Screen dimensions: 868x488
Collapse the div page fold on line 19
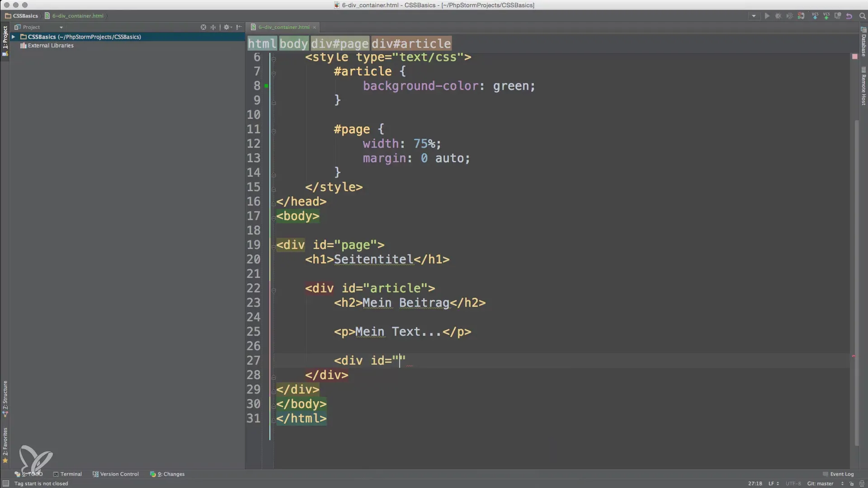pyautogui.click(x=274, y=247)
